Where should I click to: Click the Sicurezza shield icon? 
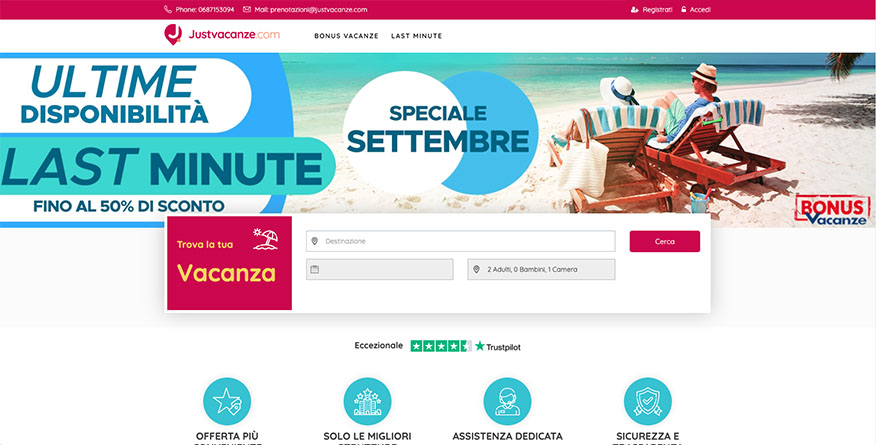[648, 401]
